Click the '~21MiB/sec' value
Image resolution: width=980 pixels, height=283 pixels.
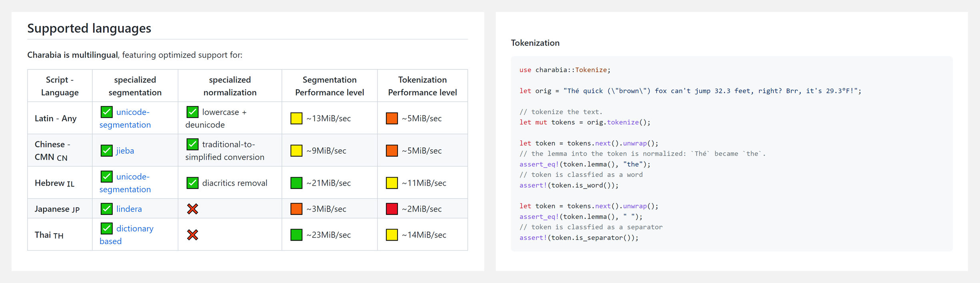click(x=329, y=183)
